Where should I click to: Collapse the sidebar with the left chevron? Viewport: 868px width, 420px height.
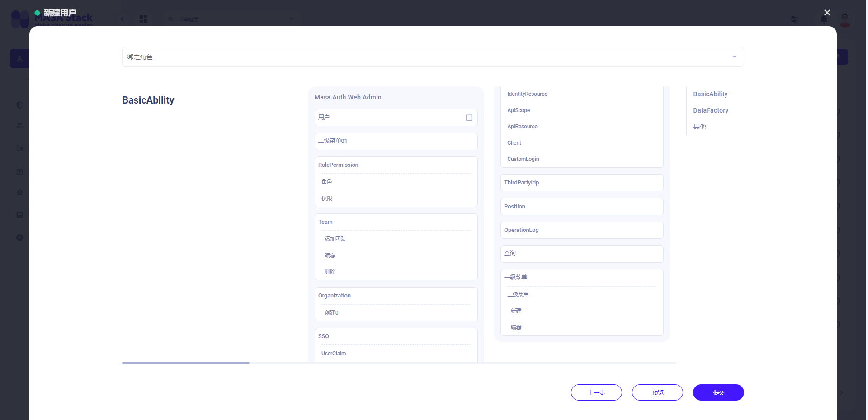click(122, 19)
